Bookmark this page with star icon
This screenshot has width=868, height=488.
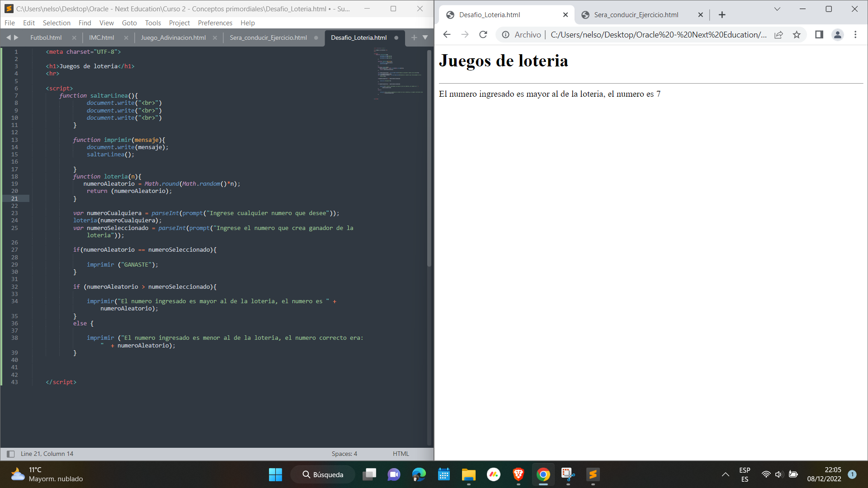797,35
